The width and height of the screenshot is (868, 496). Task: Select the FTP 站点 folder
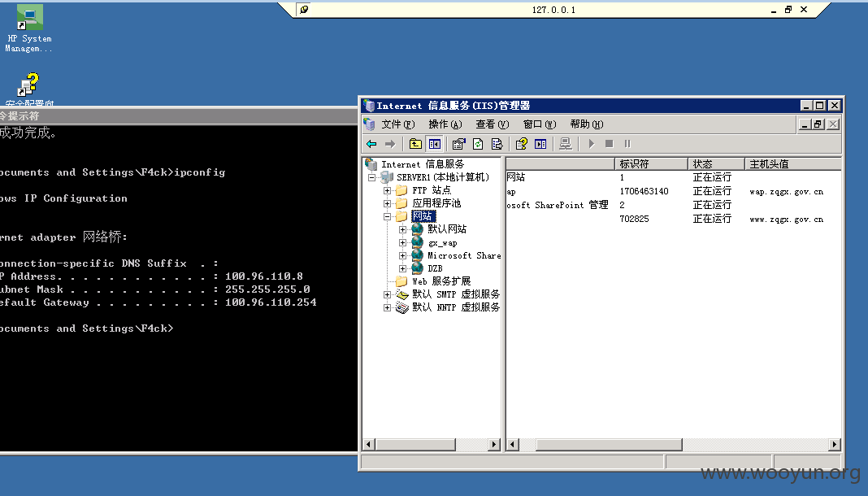432,190
